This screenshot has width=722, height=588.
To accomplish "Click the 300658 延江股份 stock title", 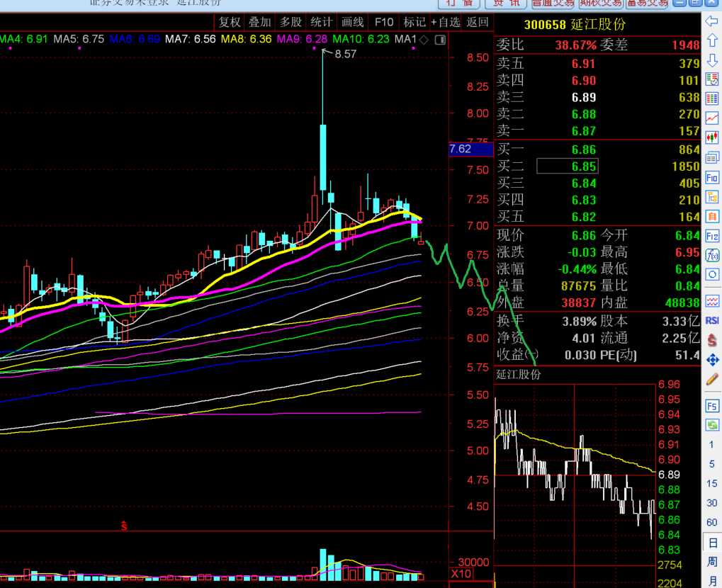I will (575, 24).
